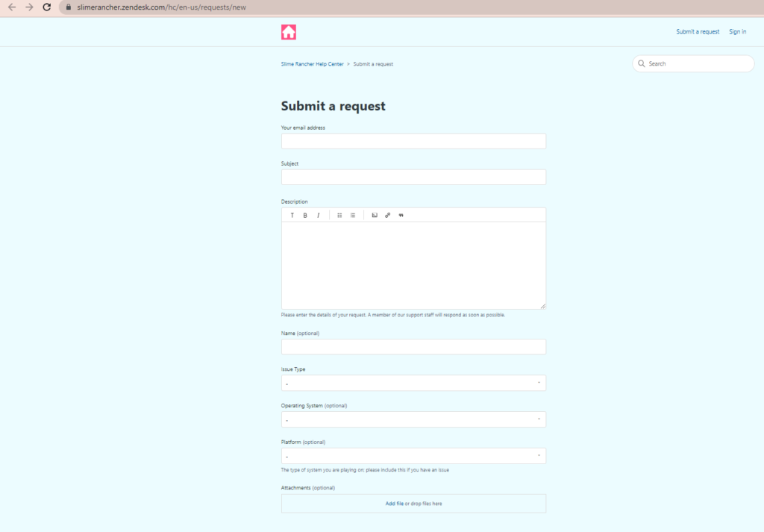Add a hyperlink using the link icon
This screenshot has width=764, height=532.
pos(387,216)
